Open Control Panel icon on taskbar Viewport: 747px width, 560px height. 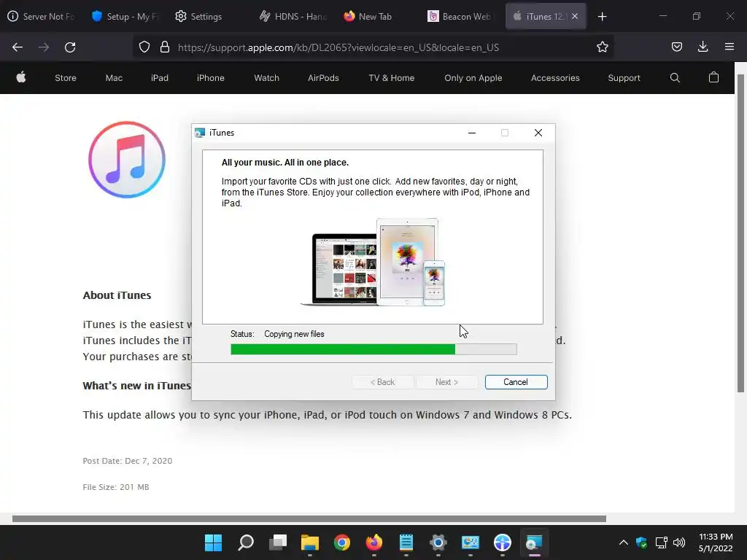coord(471,542)
